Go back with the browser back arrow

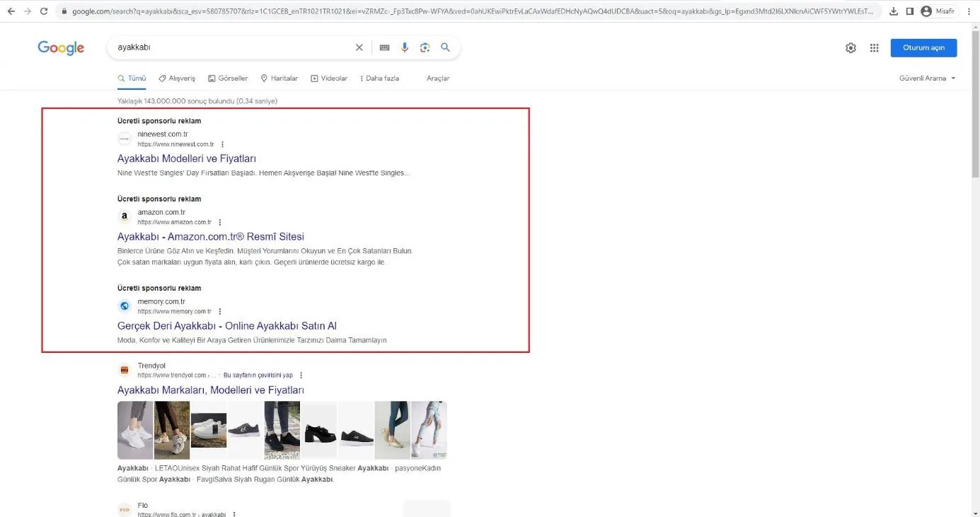[11, 11]
